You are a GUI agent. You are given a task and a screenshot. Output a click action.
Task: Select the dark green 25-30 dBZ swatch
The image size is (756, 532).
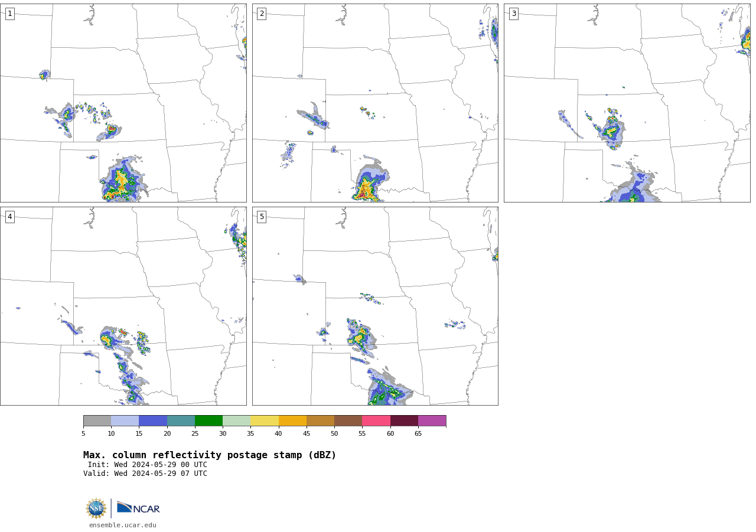[x=208, y=421]
